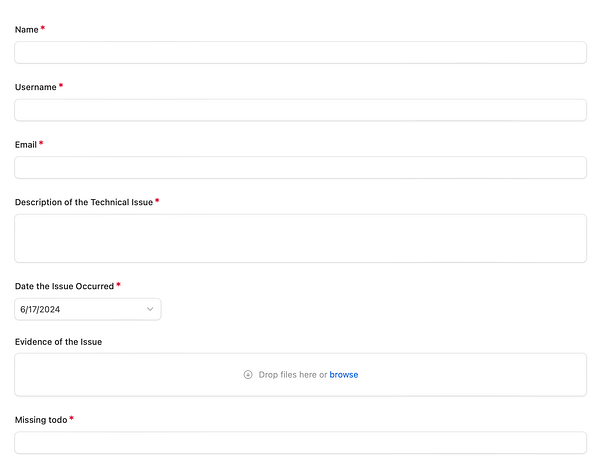The image size is (600, 468).
Task: Open the date dropdown chevron arrow
Action: click(150, 310)
